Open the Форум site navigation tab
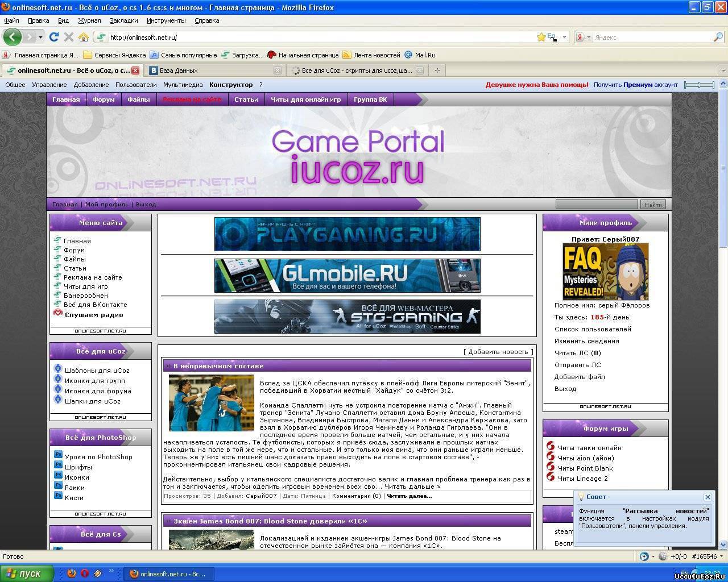The width and height of the screenshot is (728, 582). pyautogui.click(x=104, y=99)
